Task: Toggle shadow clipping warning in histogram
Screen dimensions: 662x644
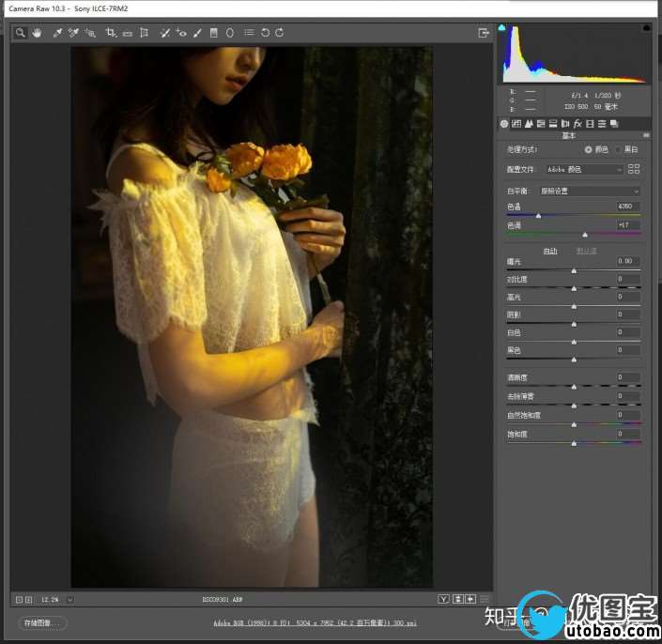Action: point(501,29)
